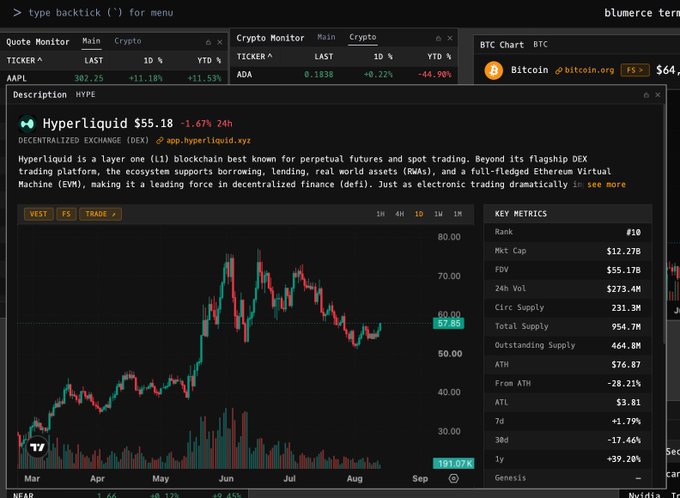Close the Quote Monitor panel
This screenshot has height=498, width=680.
tap(220, 42)
